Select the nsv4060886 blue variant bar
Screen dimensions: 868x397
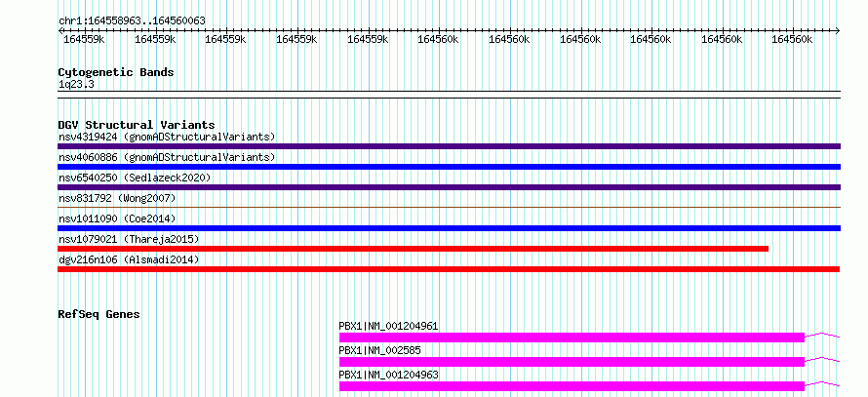pyautogui.click(x=449, y=167)
